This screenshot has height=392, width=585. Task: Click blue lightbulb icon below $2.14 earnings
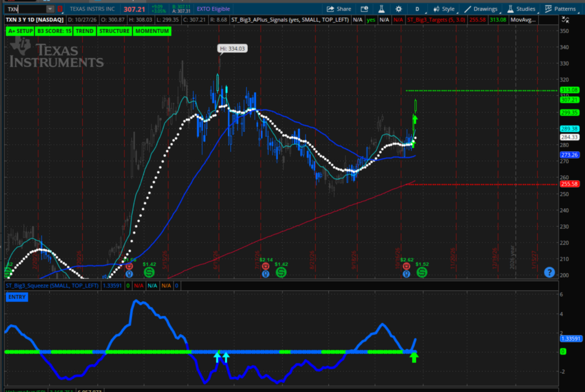pos(265,274)
